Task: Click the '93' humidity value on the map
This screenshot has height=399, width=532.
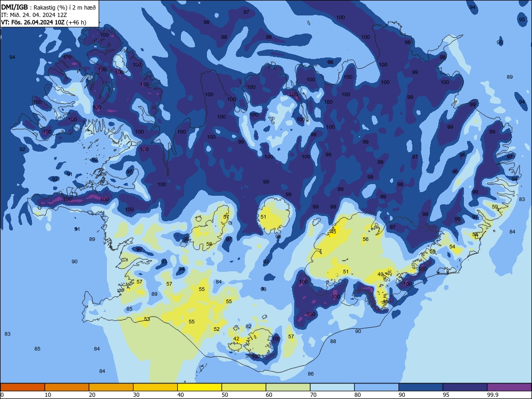Action: click(x=164, y=262)
